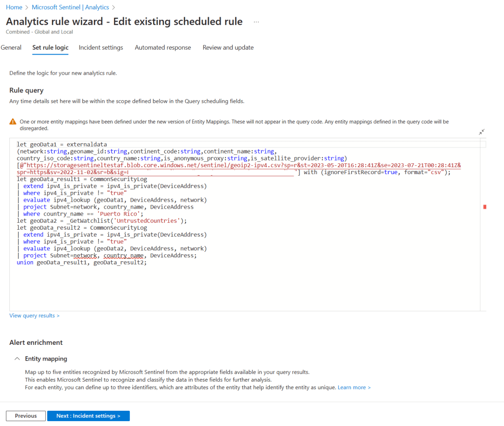Click the final union line of the query
Viewport: 504px width, 426px height.
[82, 263]
